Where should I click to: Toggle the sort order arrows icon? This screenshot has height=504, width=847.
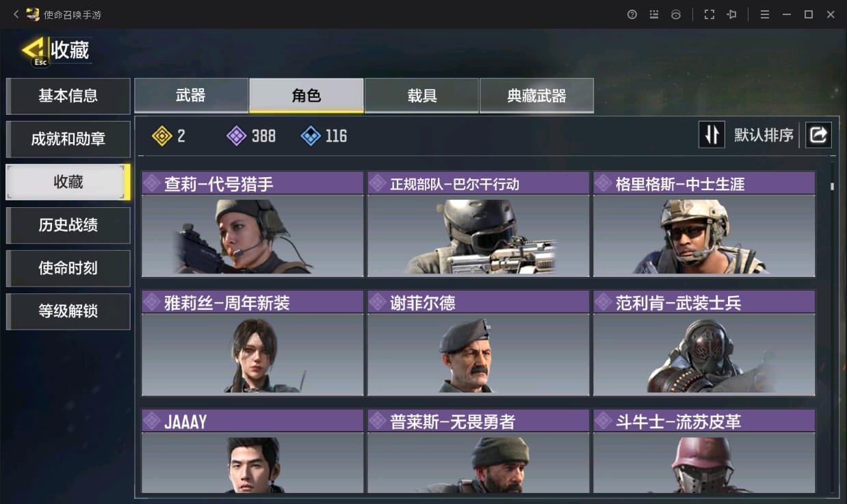[x=712, y=135]
